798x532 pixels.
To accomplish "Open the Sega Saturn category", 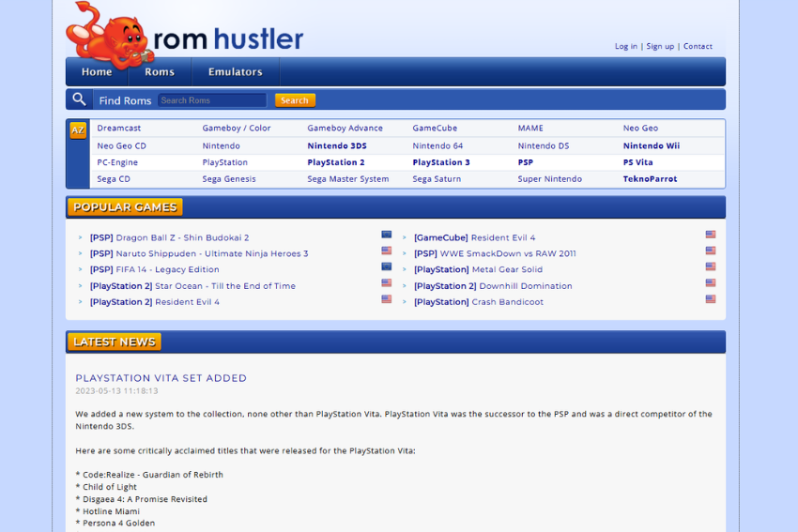I will click(437, 179).
